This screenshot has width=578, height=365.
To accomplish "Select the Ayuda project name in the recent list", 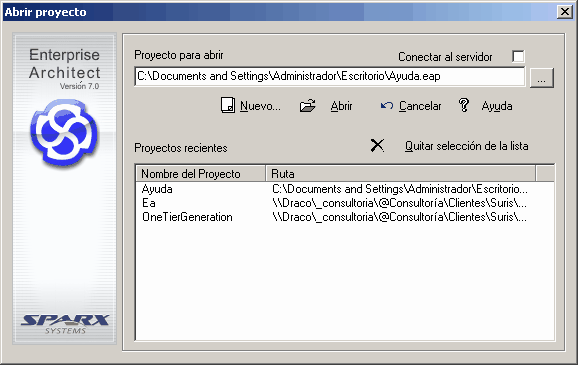I will [157, 189].
